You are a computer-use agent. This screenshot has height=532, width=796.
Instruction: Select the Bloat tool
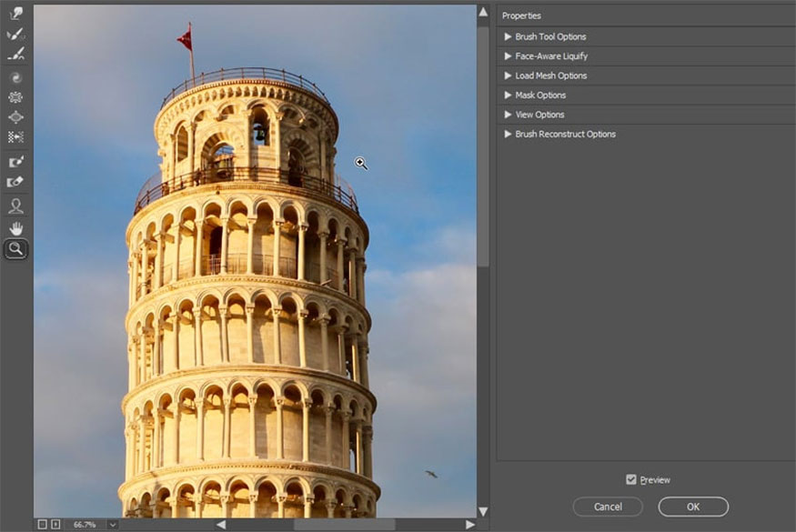[15, 117]
